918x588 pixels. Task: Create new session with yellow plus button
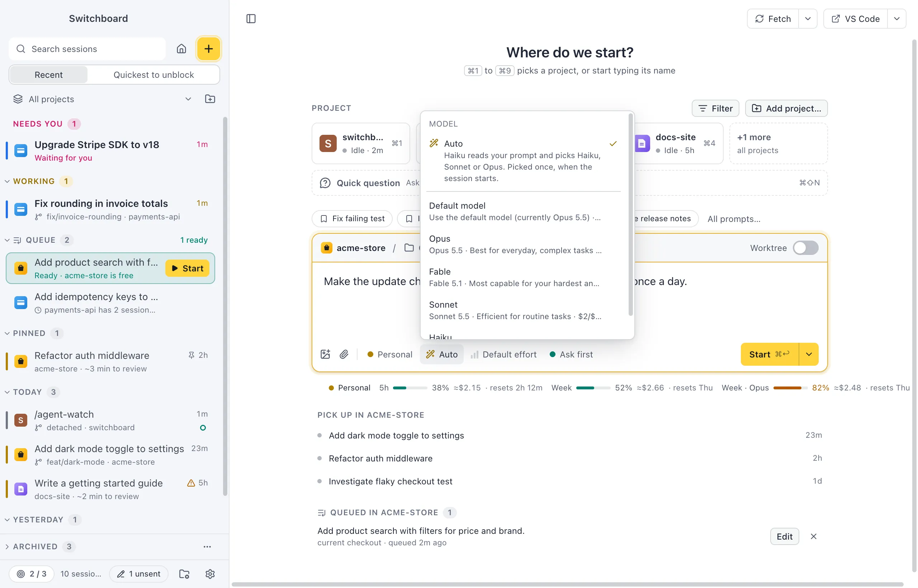[208, 48]
